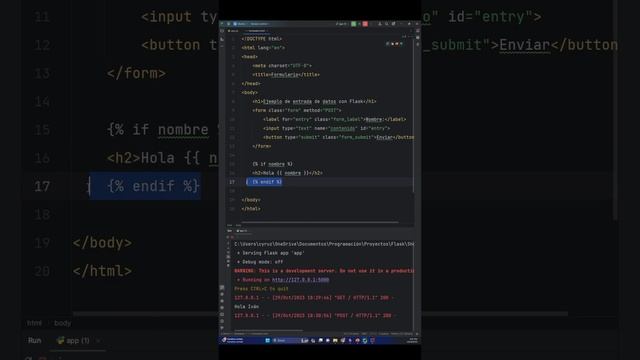Viewport: 640px width, 360px height.
Task: Click the form line with method="POST"
Action: click(296, 110)
